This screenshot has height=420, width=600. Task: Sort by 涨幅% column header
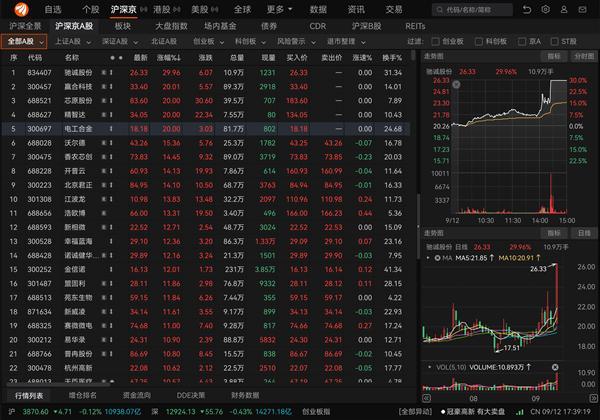pos(172,58)
